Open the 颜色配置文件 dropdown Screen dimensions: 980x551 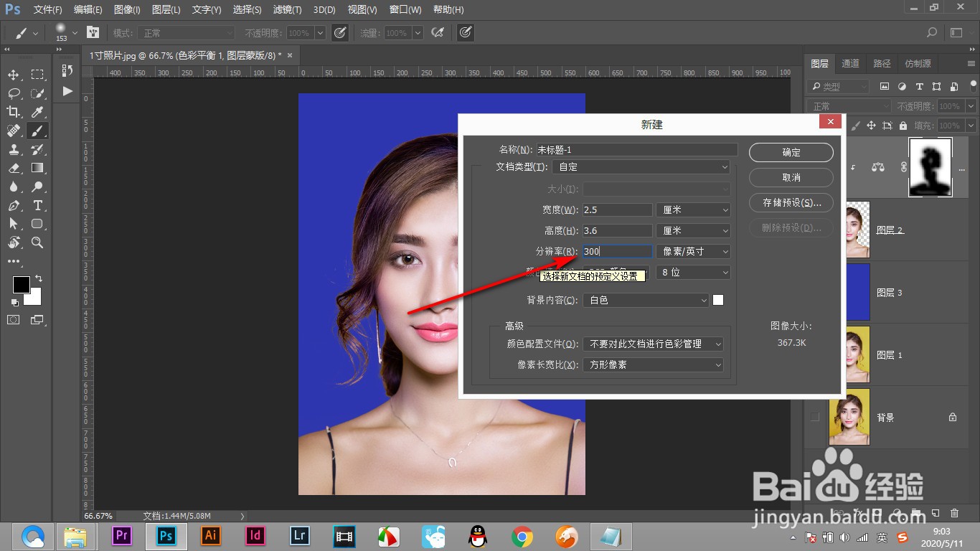tap(653, 344)
